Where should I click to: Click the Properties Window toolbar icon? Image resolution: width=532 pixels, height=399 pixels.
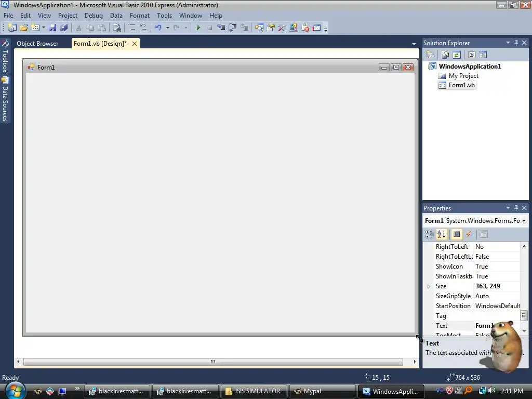coord(271,28)
